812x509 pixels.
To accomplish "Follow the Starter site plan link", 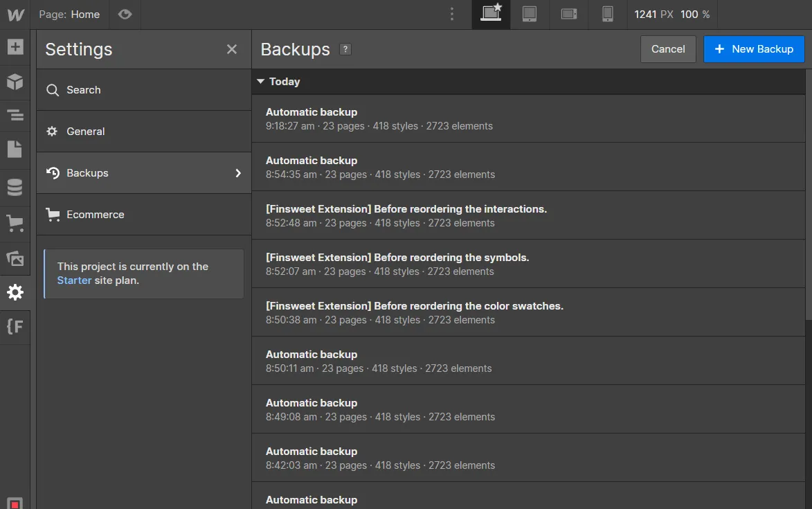I will (x=74, y=280).
